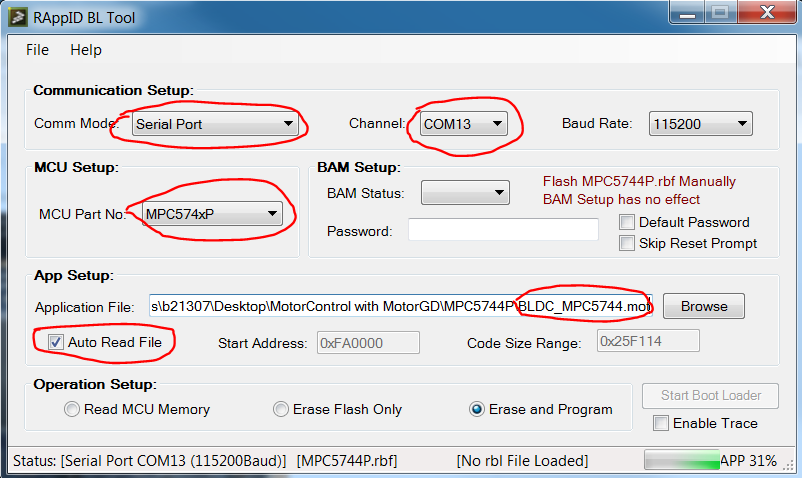The image size is (802, 478).
Task: Enable the Default Password checkbox
Action: (627, 222)
